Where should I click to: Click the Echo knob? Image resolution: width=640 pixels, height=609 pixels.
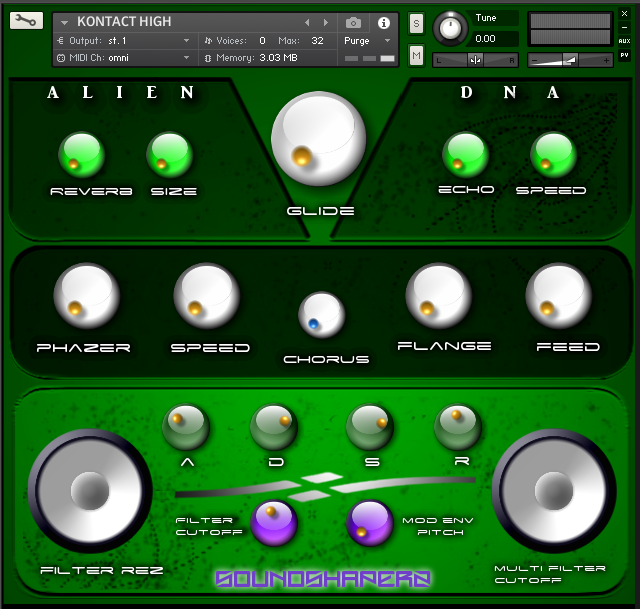pyautogui.click(x=465, y=155)
